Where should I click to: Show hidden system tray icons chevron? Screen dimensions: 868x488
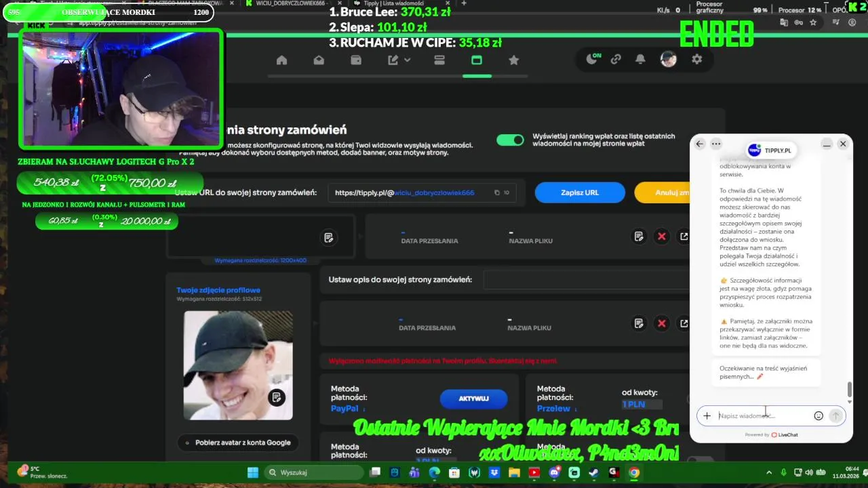pyautogui.click(x=769, y=472)
